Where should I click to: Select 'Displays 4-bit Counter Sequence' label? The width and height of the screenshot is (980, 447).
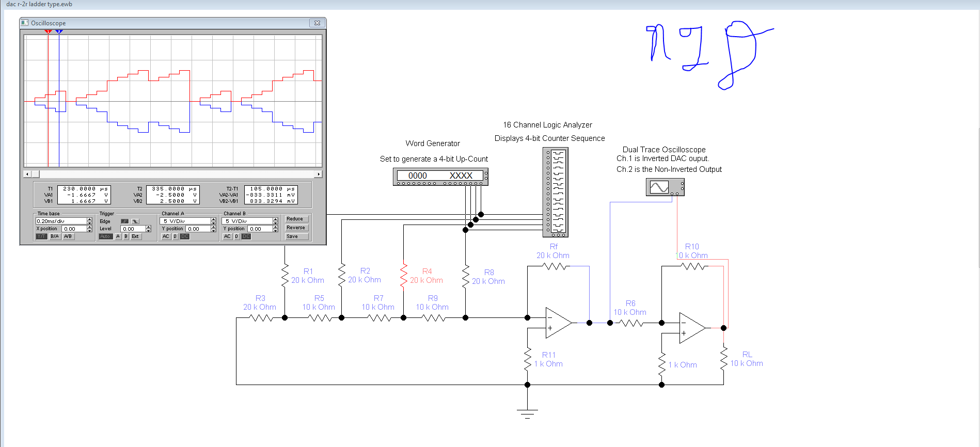pos(549,138)
